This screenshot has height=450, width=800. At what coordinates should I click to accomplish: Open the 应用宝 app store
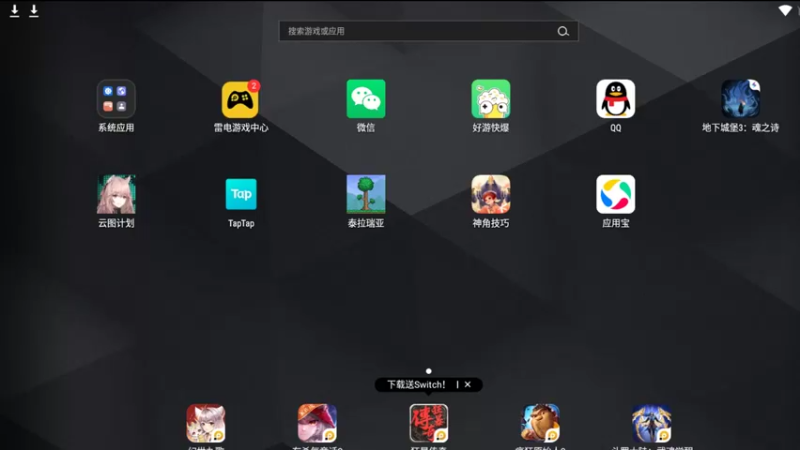615,194
